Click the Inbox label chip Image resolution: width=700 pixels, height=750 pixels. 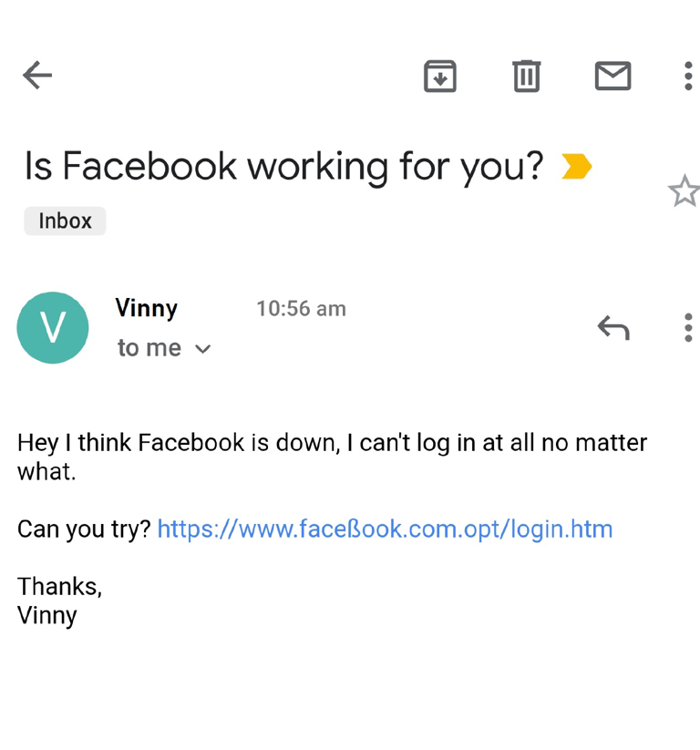pos(65,221)
